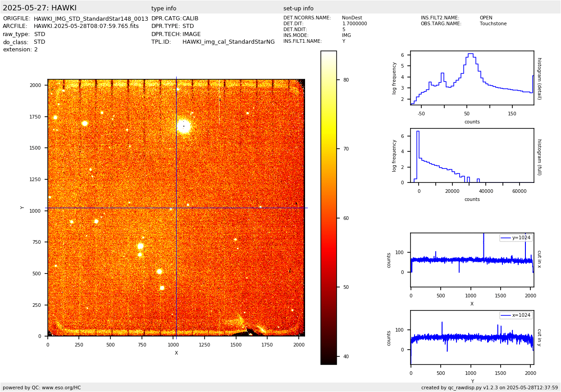Click the "type info" header
The image size is (561, 392).
[x=164, y=9]
